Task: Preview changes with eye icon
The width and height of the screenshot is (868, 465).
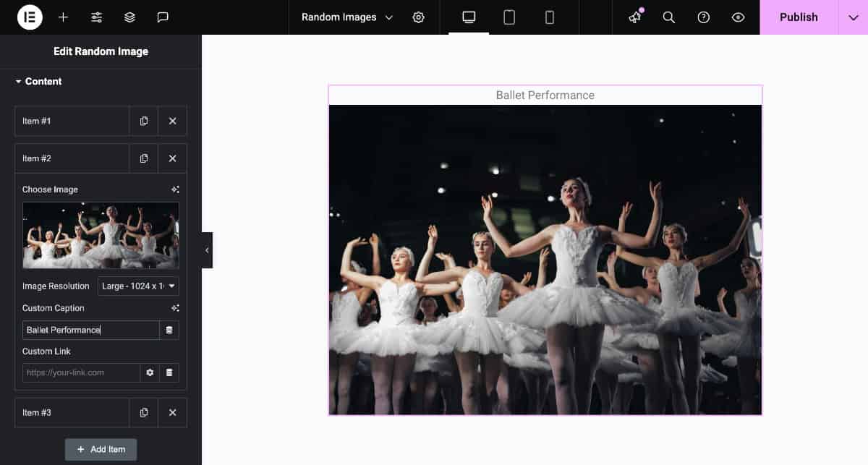Action: 739,17
